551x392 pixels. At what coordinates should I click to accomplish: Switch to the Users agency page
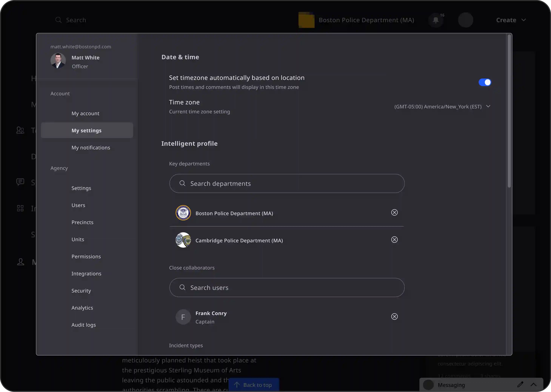point(78,205)
